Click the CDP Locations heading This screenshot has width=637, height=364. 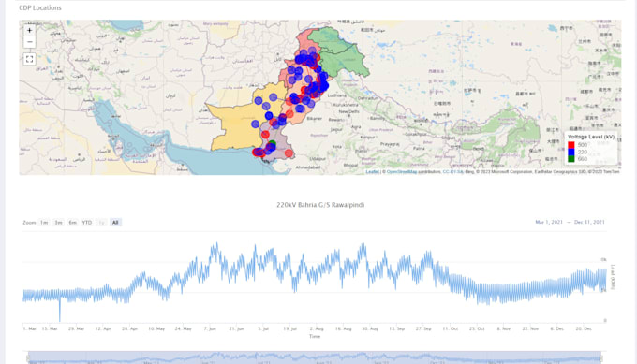[x=40, y=7]
